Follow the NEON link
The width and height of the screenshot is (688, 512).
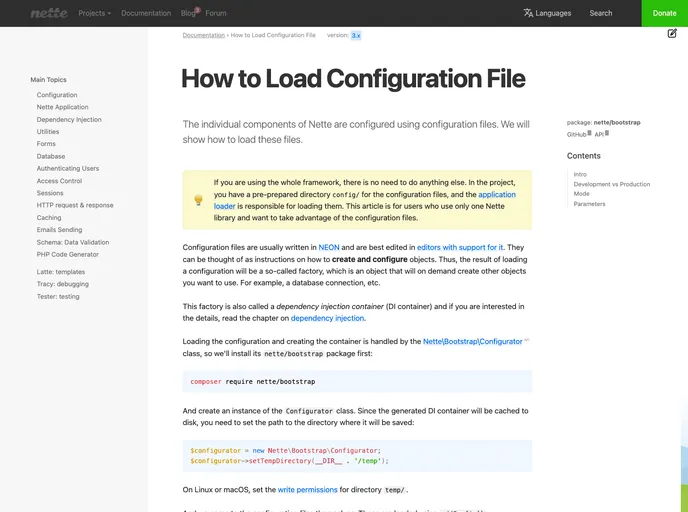[x=329, y=247]
